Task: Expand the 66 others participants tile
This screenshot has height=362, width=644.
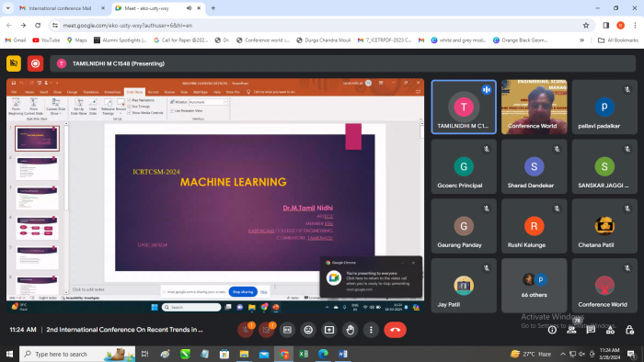Action: coord(534,286)
